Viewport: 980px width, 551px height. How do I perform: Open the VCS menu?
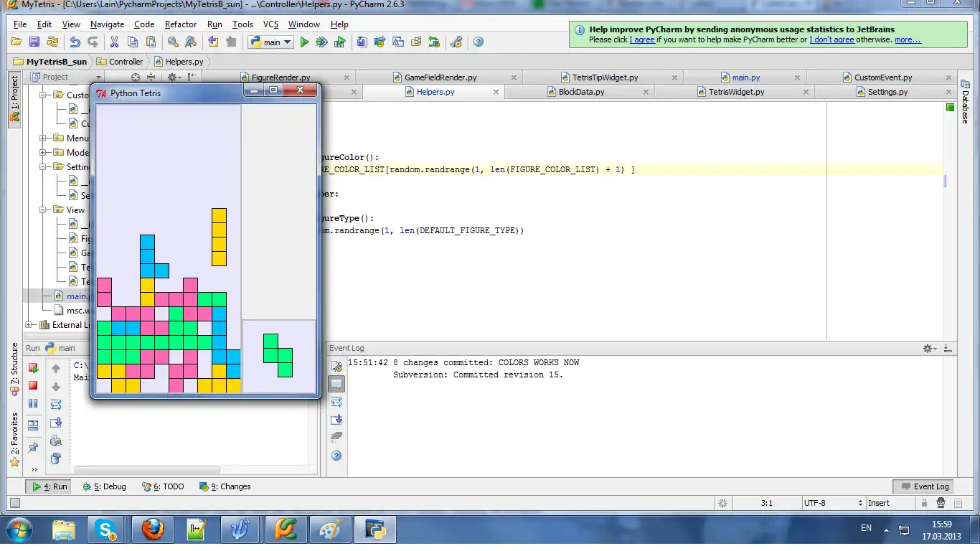(270, 24)
